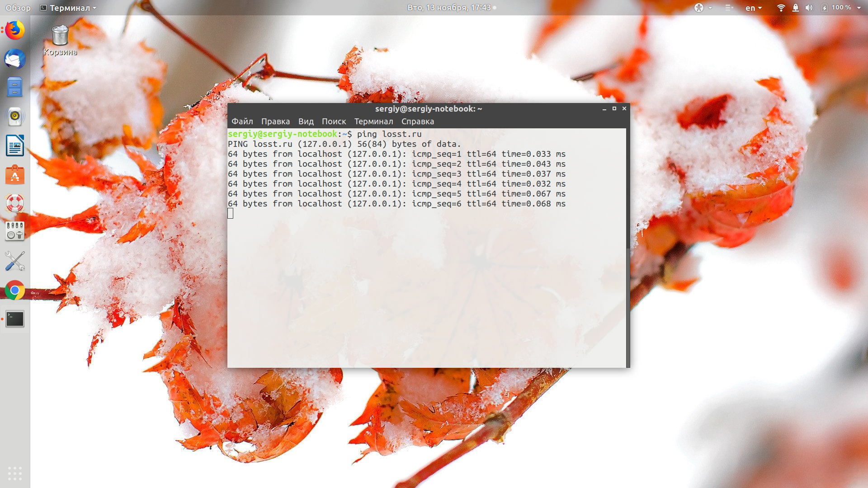Click the 'ping losst.ru' command text

pos(389,134)
